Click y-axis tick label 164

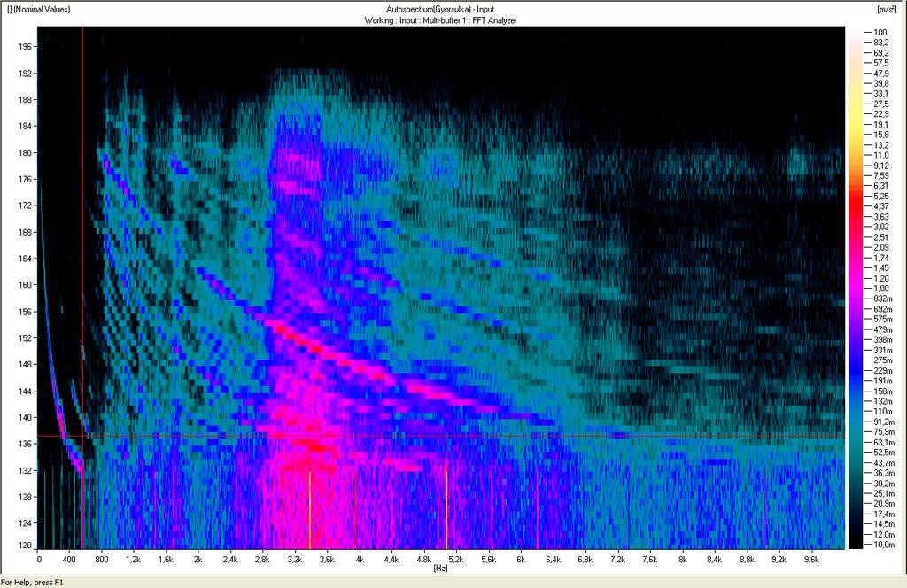point(24,259)
